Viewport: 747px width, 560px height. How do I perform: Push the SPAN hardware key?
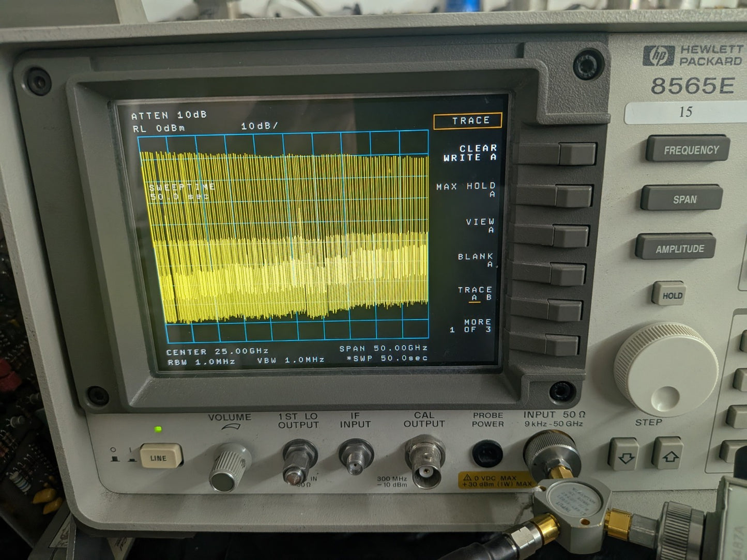[x=682, y=198]
